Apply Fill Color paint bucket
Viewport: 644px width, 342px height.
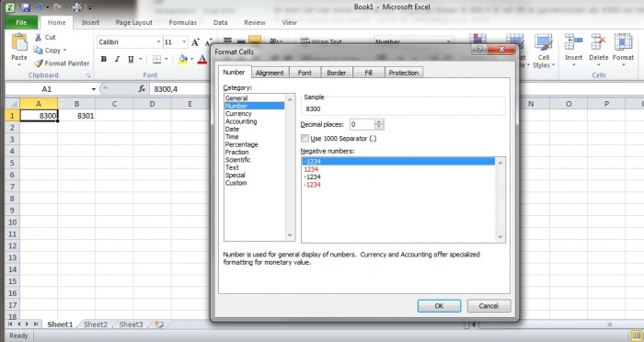183,59
